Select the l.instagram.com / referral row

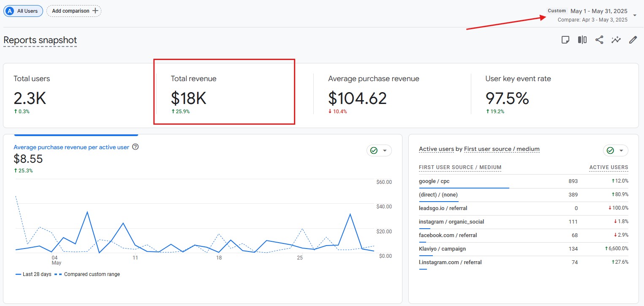(524, 262)
